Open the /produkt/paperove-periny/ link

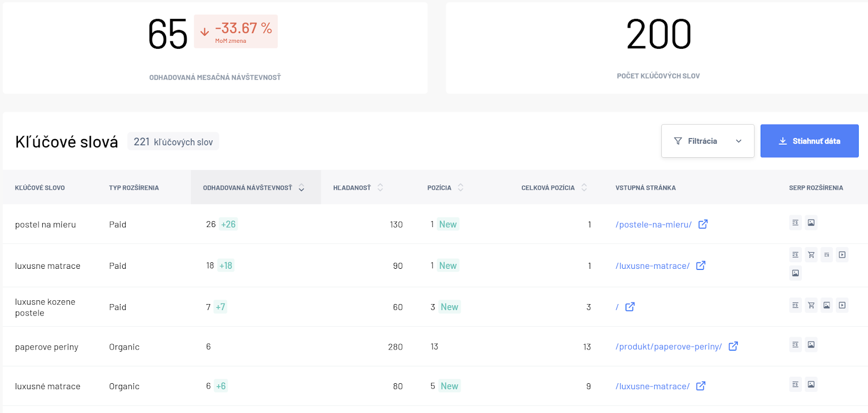pos(668,346)
